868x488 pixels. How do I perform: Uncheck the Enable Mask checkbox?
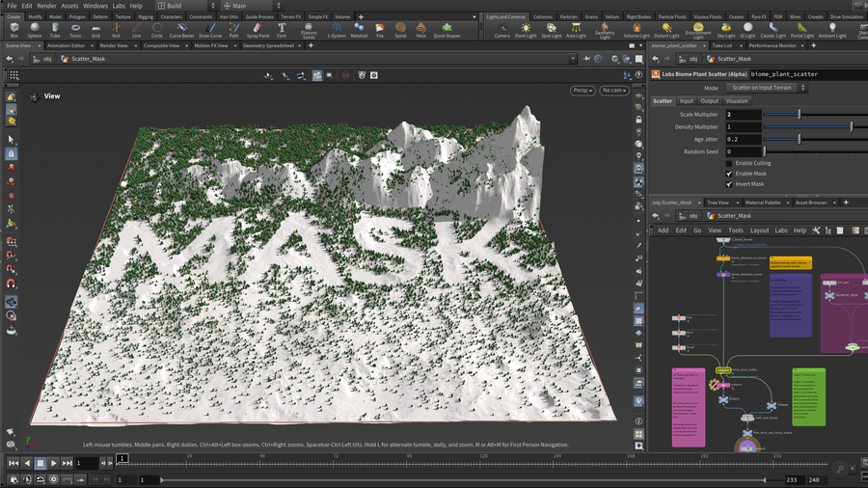coord(728,174)
